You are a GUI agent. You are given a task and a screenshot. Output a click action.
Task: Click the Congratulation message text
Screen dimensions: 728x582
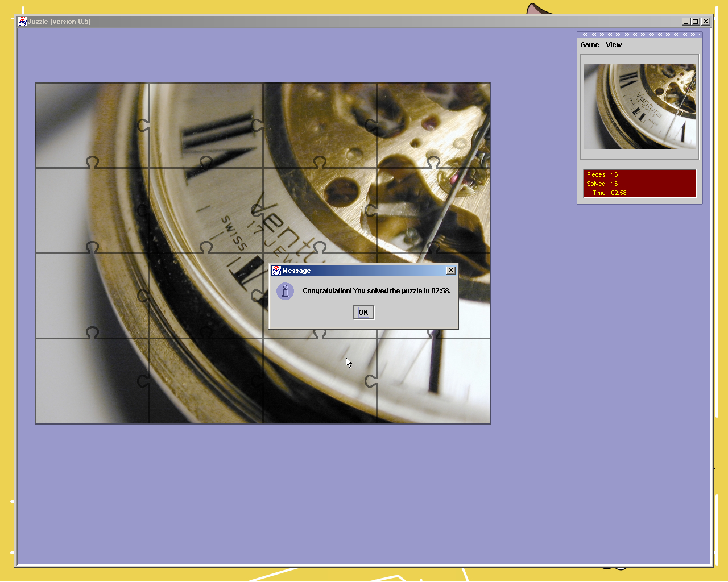376,291
